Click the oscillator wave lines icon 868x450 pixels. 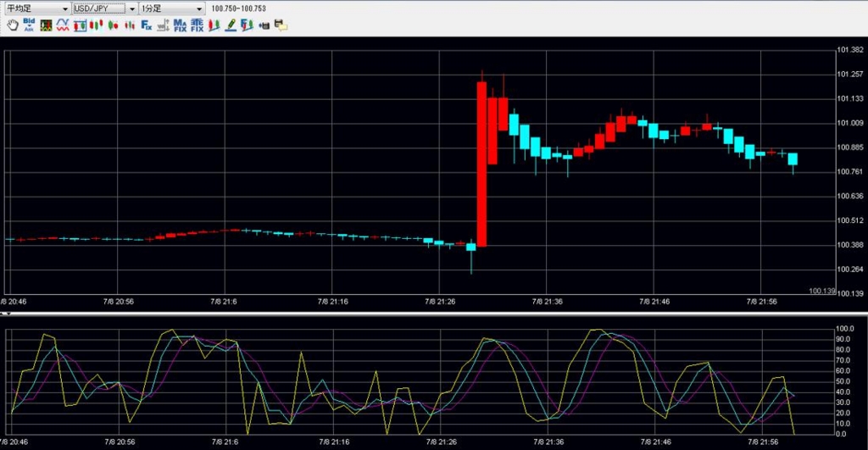63,25
